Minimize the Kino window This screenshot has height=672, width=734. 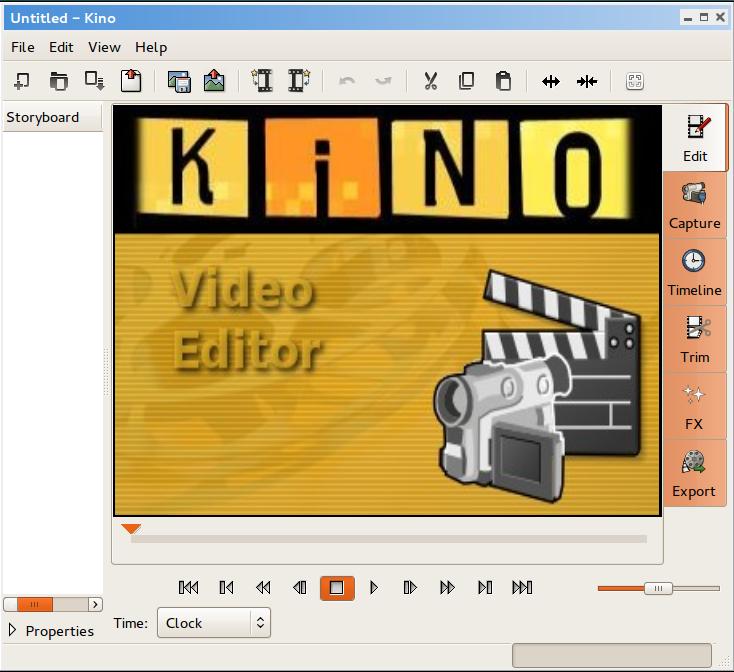688,18
